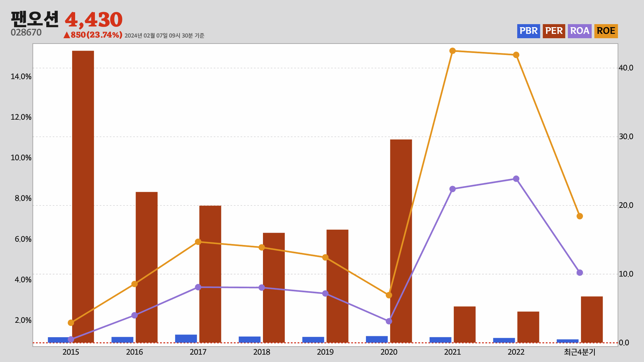This screenshot has height=362, width=644.
Task: Click the 2016 ROA purple data point
Action: coord(135,315)
